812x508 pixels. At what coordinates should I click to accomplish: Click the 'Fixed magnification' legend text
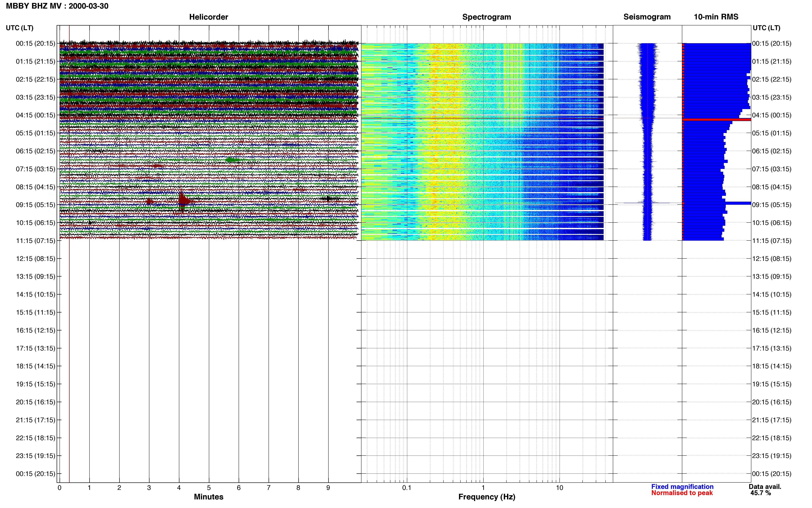(x=682, y=486)
